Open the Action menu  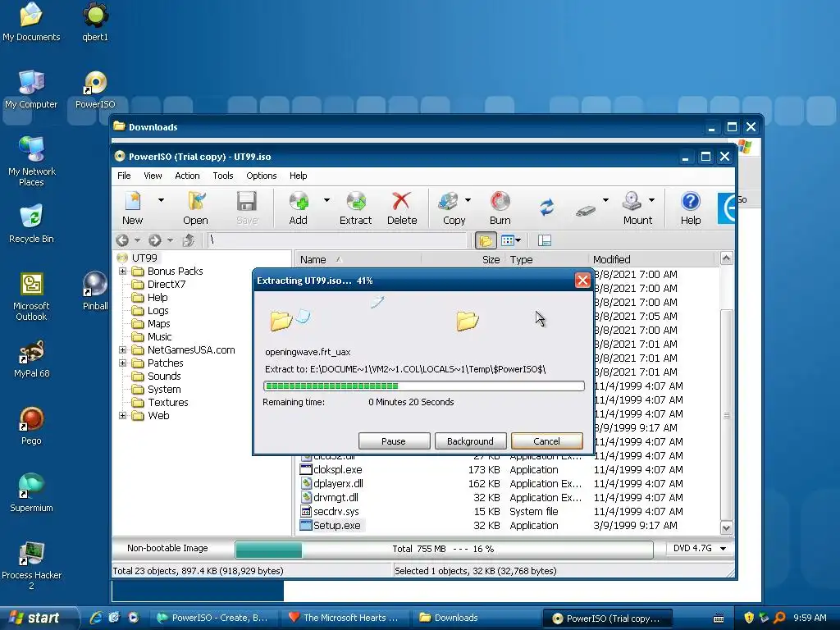coord(187,176)
